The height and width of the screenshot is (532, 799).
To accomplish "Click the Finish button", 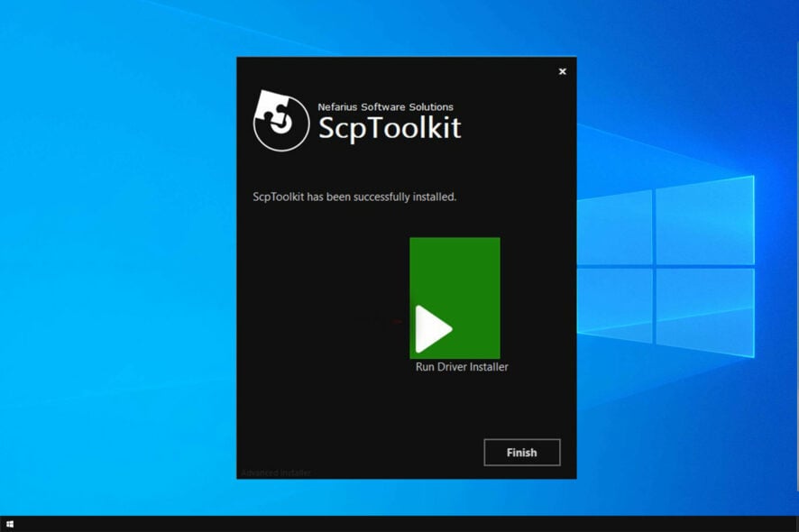I will (x=522, y=453).
